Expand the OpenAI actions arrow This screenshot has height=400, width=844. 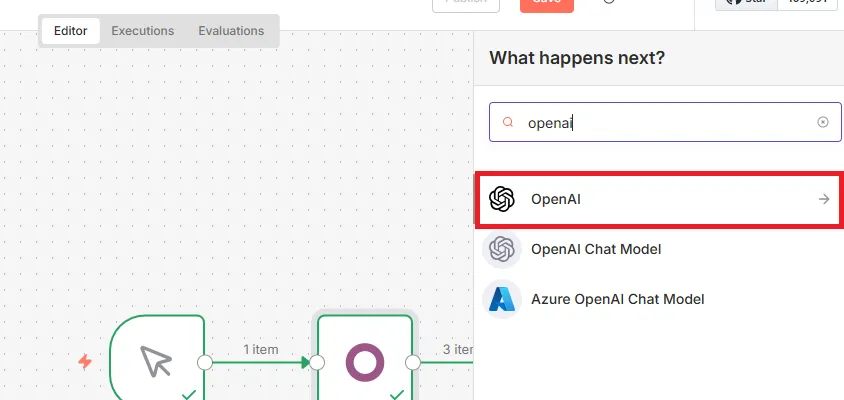click(824, 199)
